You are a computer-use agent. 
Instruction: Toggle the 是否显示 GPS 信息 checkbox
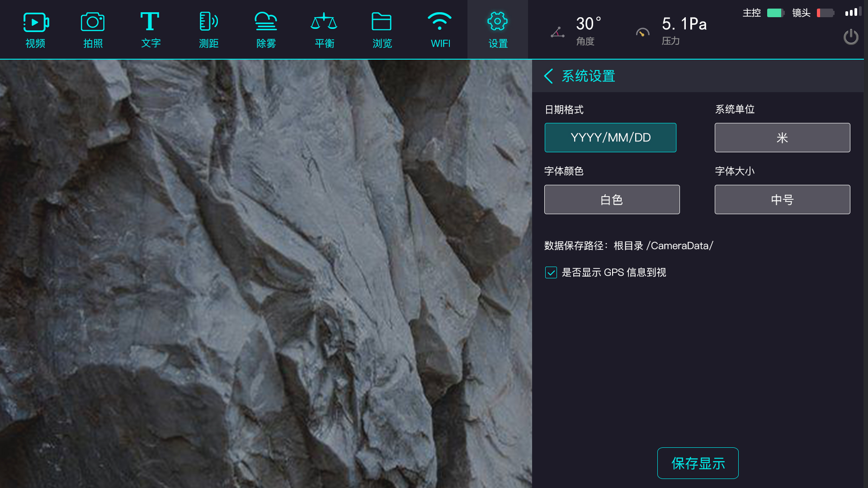tap(551, 272)
